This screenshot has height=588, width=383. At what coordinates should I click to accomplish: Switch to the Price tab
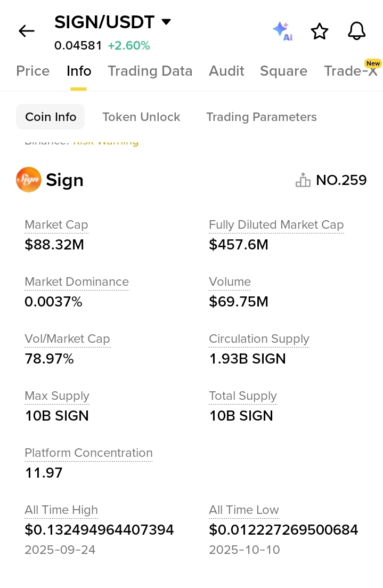[x=33, y=71]
